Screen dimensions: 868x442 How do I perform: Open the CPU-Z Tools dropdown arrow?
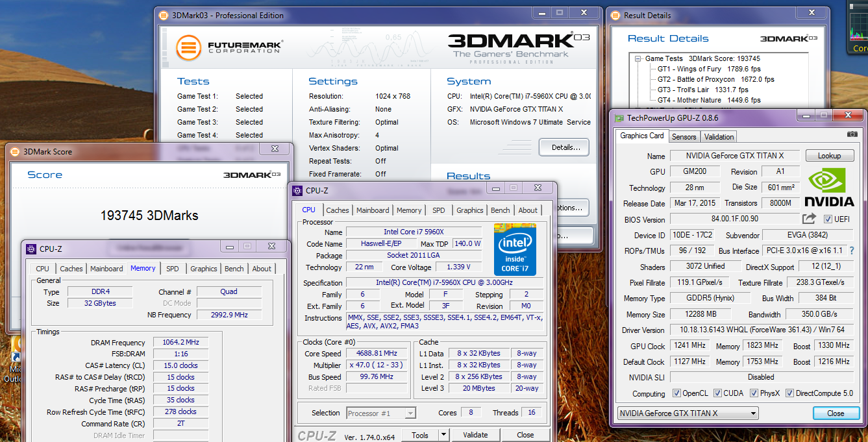[443, 435]
